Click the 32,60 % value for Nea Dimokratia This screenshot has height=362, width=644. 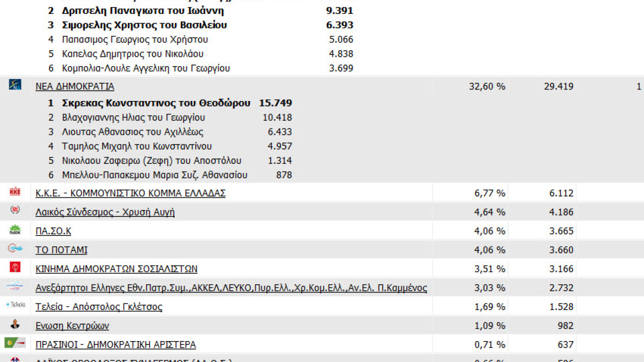pyautogui.click(x=487, y=86)
